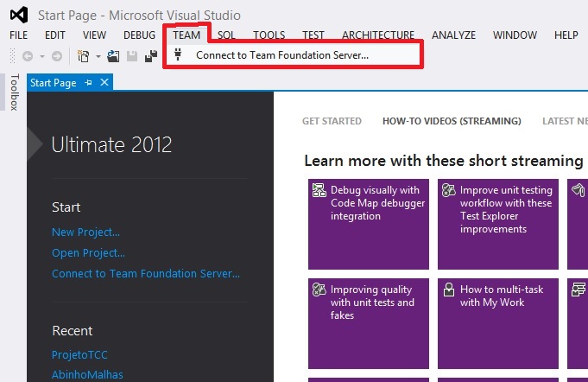Open recent project AbinhoMalhas
The image size is (588, 382).
click(87, 374)
